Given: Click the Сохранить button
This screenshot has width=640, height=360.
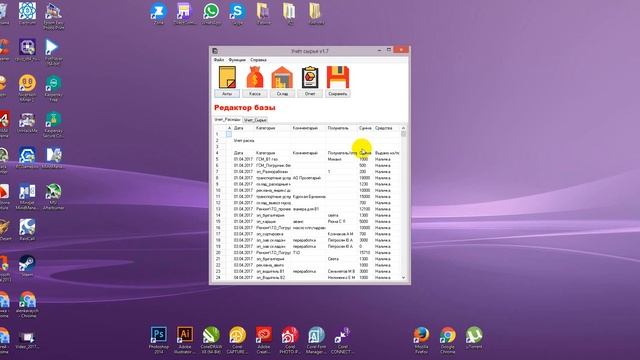Looking at the screenshot, I should 338,94.
